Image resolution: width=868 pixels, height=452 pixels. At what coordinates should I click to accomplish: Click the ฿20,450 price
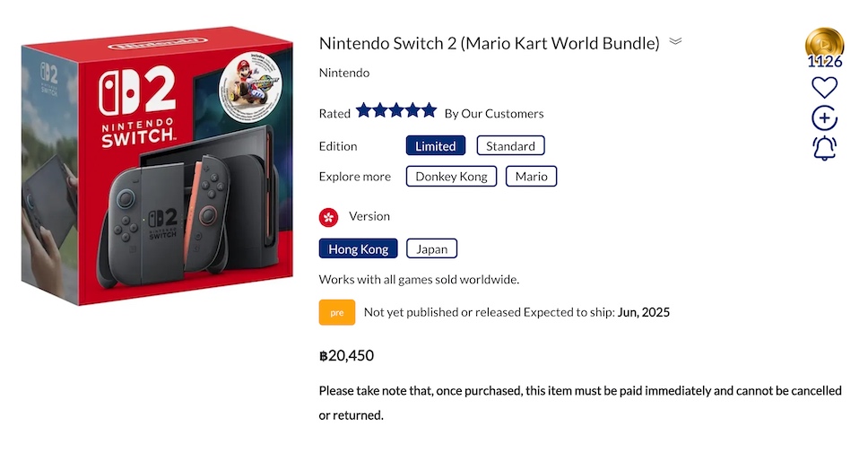346,356
